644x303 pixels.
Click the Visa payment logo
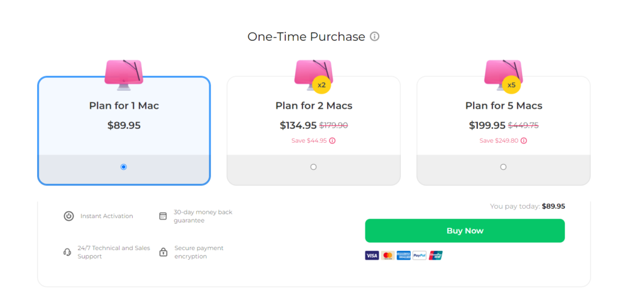point(372,255)
